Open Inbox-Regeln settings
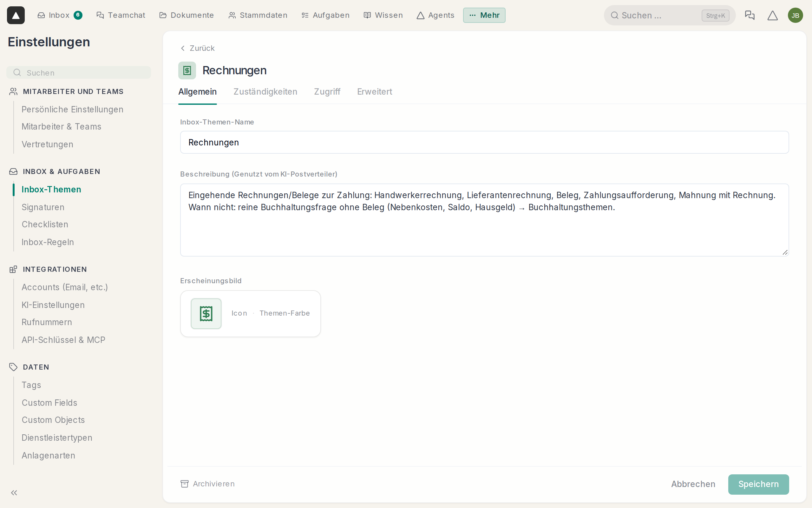812x508 pixels. point(47,242)
